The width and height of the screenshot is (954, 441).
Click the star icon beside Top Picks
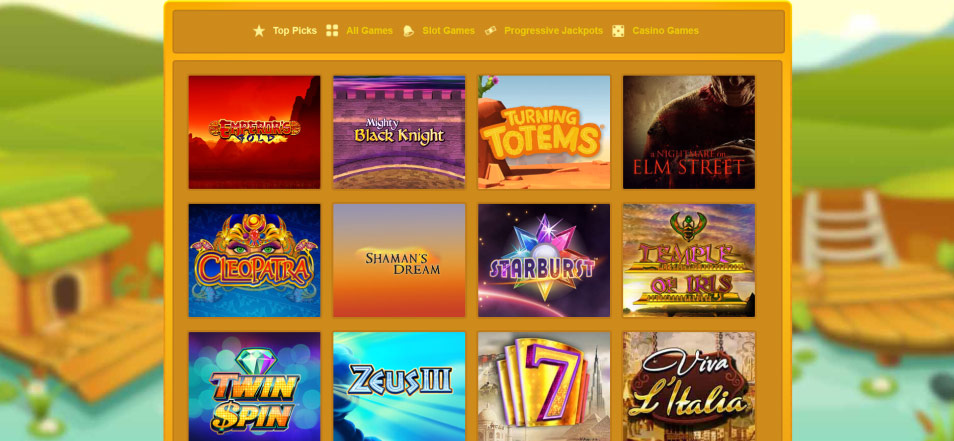point(259,30)
